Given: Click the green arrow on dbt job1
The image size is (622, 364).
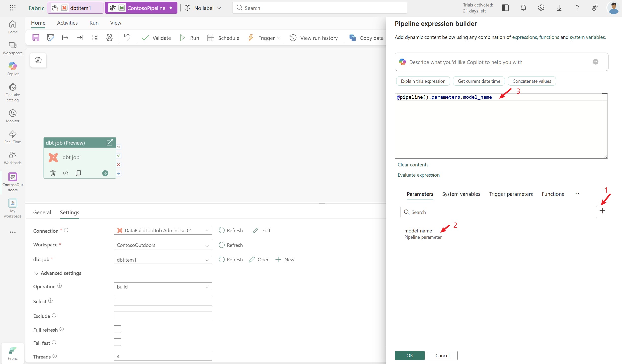Looking at the screenshot, I should [x=105, y=173].
